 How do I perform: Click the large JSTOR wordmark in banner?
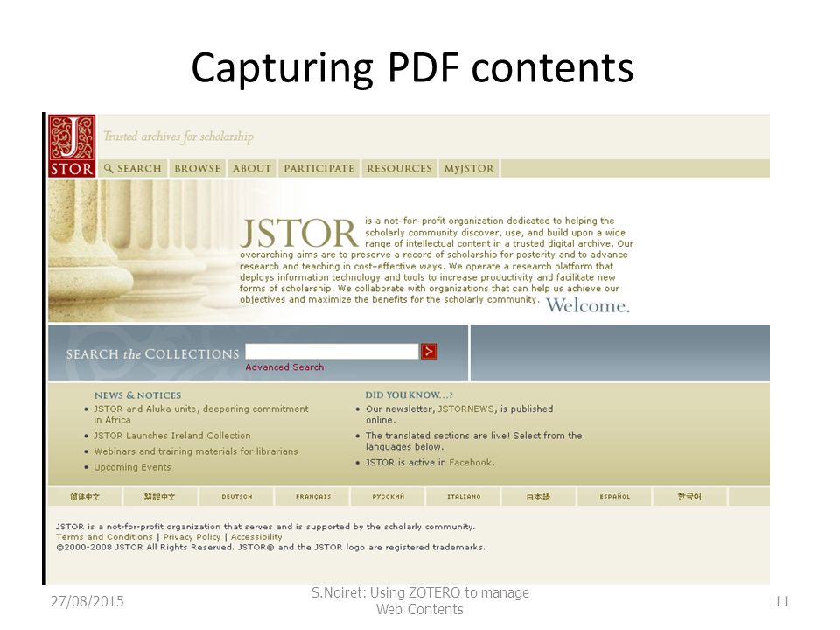coord(299,233)
